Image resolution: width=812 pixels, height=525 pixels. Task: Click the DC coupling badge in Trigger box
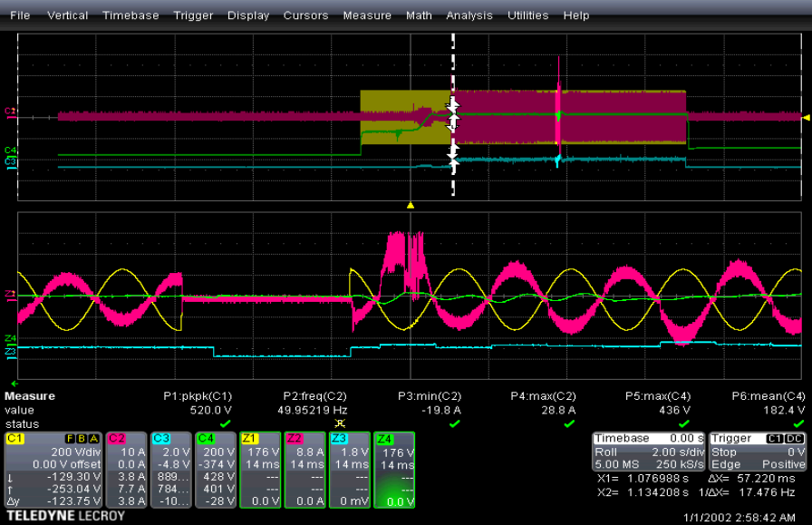tap(795, 439)
